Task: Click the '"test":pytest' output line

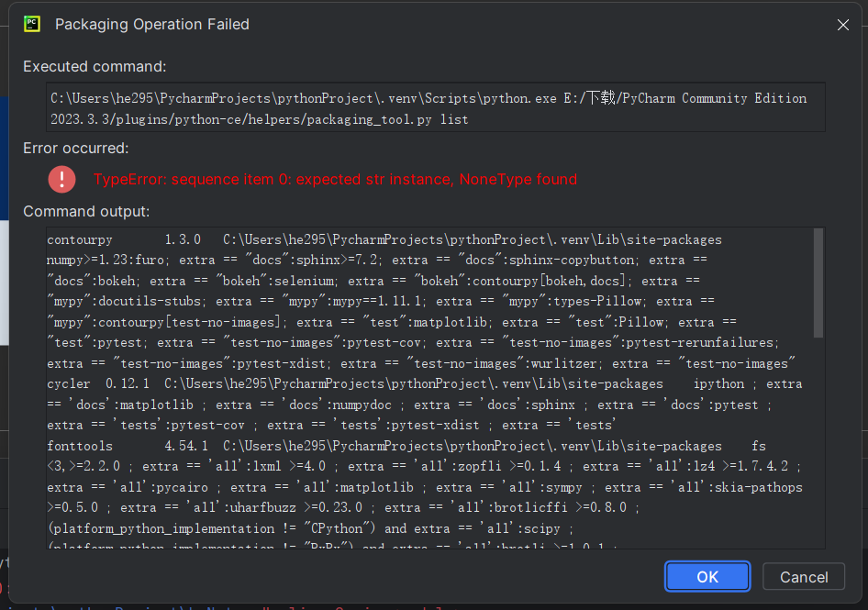Action: tap(413, 343)
